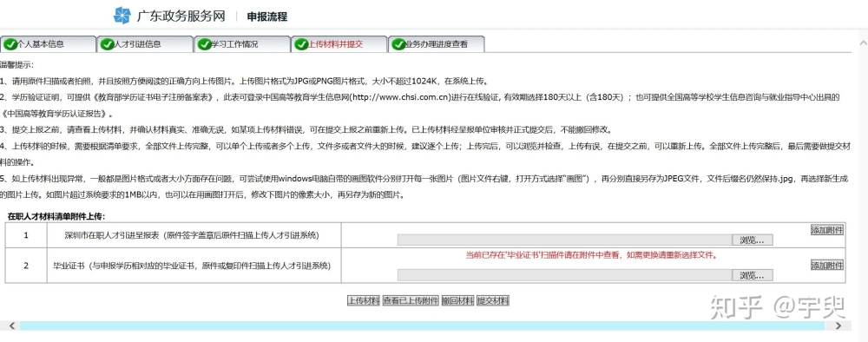Viewport: 868px width, 342px height.
Task: Switch to 人才引进信息 tab
Action: tap(145, 44)
